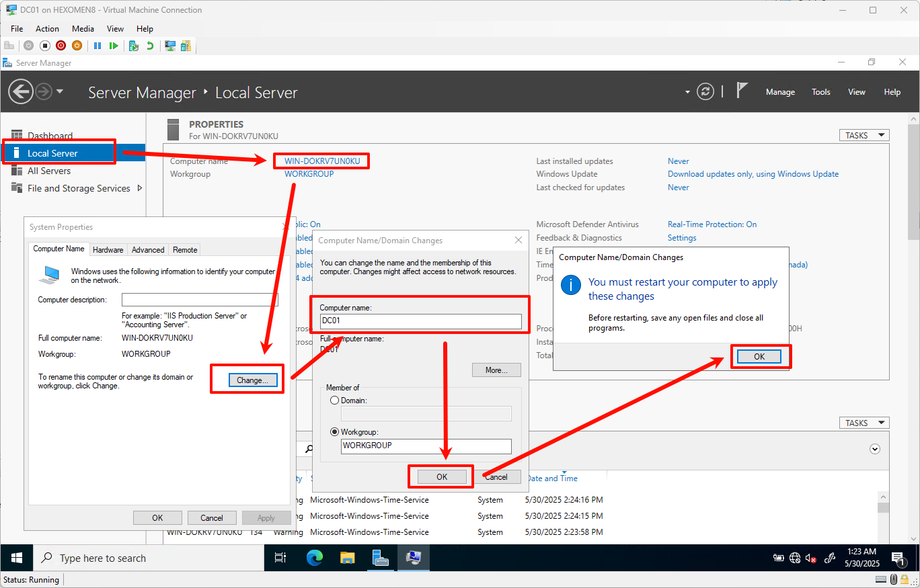Viewport: 920px width, 588px height.
Task: Click the System Properties taskbar icon
Action: pos(413,558)
